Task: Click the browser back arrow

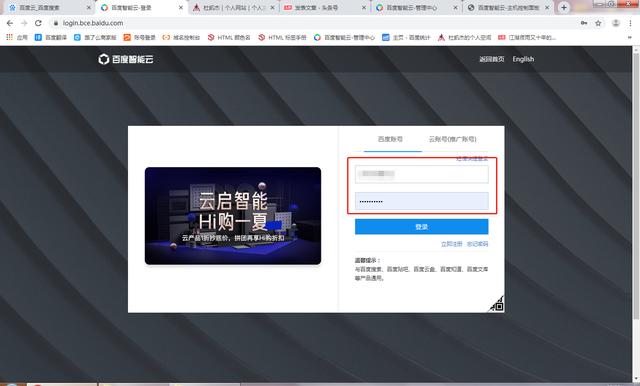Action: pos(10,23)
